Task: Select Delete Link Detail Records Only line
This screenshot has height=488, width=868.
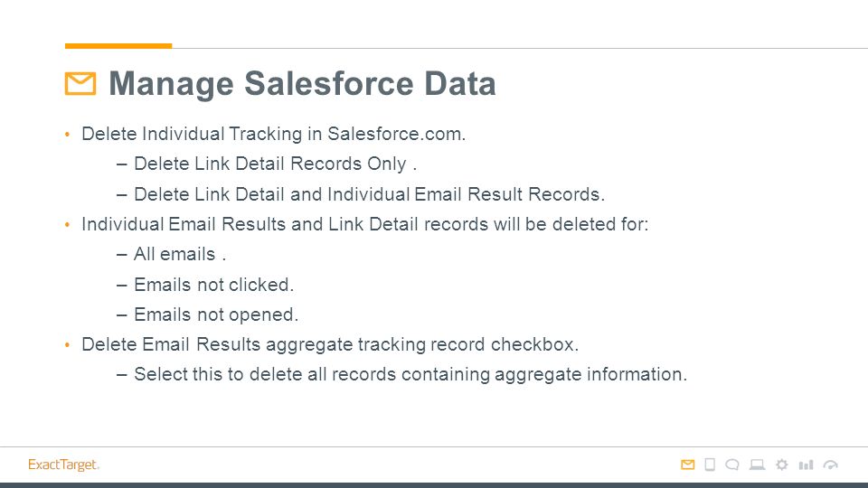Action: click(275, 164)
